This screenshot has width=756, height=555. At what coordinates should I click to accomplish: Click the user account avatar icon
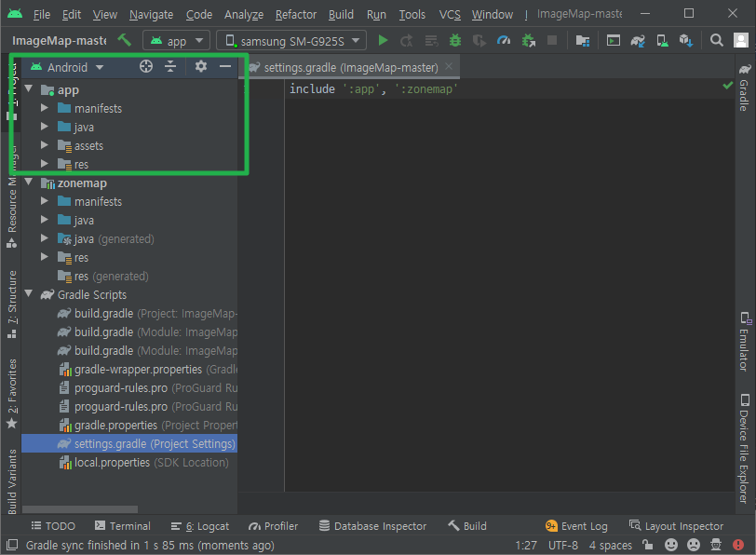(740, 40)
